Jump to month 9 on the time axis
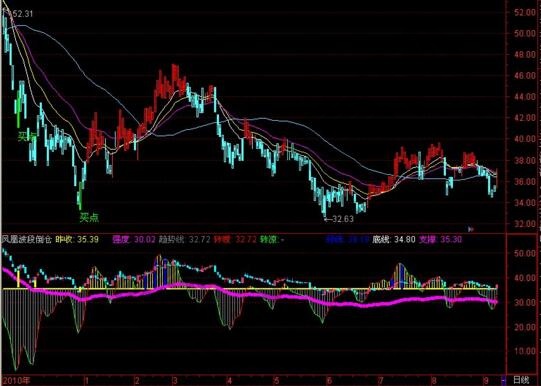 point(486,381)
